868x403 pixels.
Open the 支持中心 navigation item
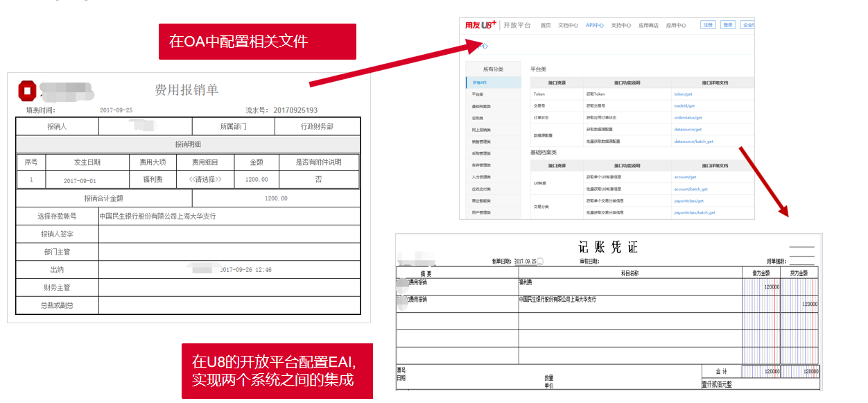pyautogui.click(x=620, y=25)
